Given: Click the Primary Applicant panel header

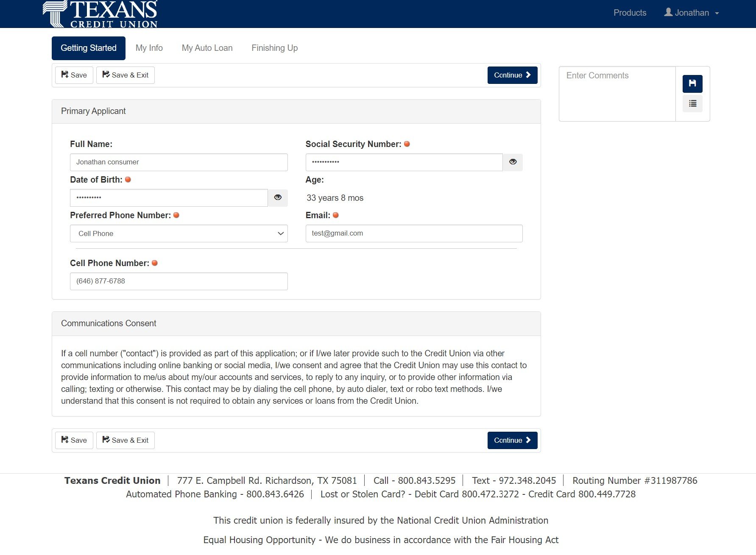Looking at the screenshot, I should 296,111.
